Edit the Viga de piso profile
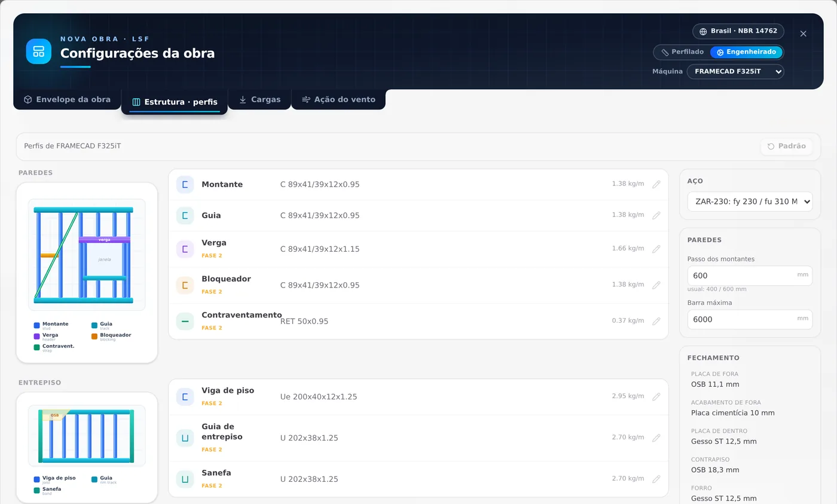 click(x=656, y=396)
